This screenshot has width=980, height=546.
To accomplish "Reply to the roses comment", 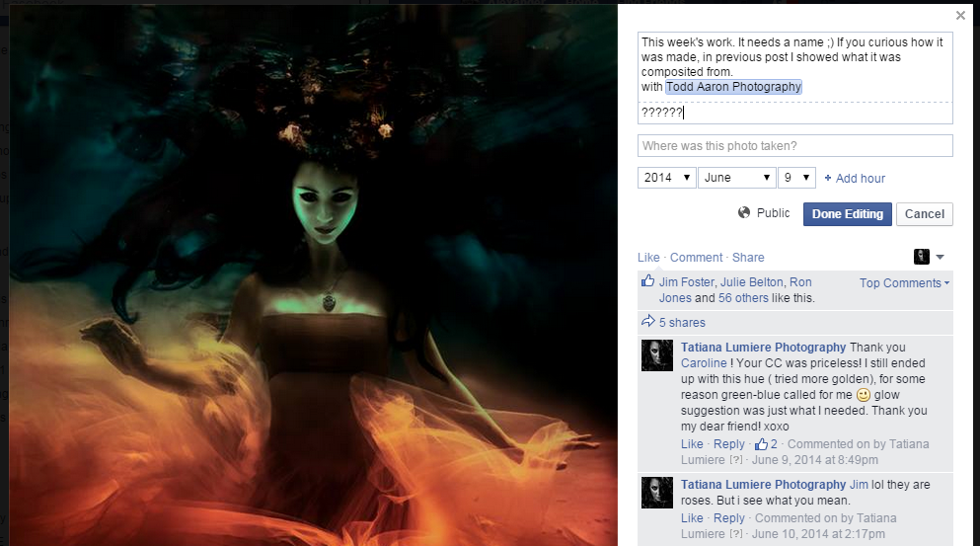I will tap(729, 518).
